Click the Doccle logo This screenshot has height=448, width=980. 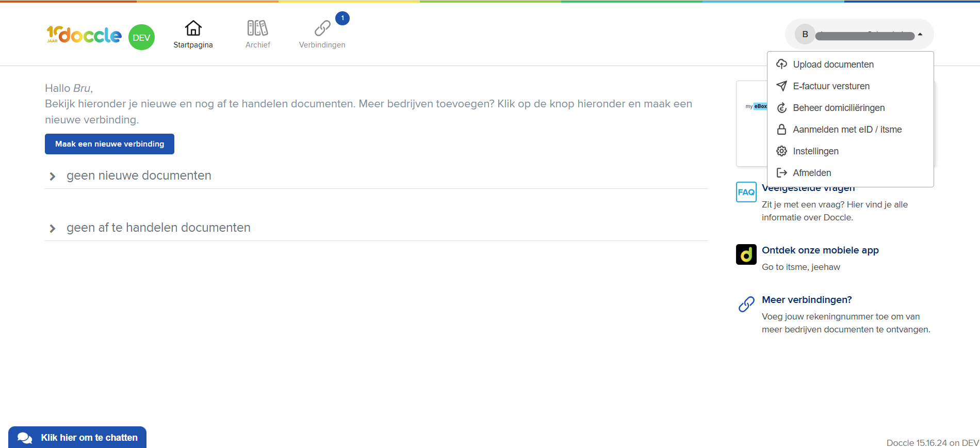84,35
